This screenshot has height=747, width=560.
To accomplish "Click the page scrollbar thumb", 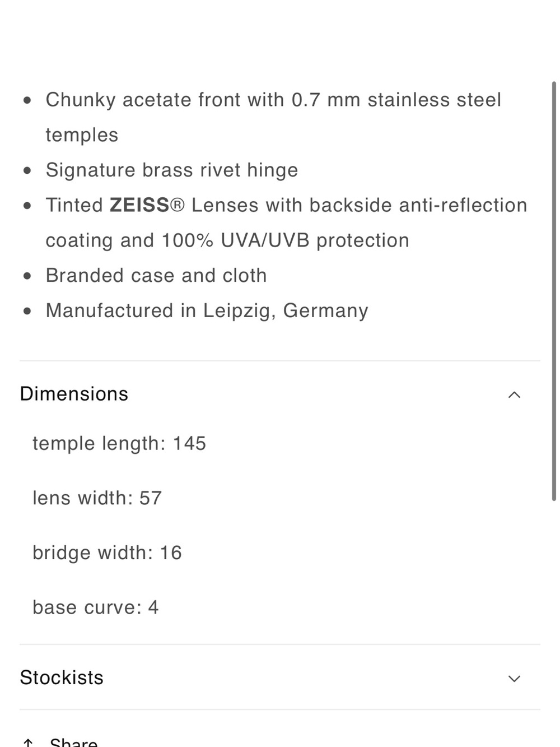I will pos(554,291).
